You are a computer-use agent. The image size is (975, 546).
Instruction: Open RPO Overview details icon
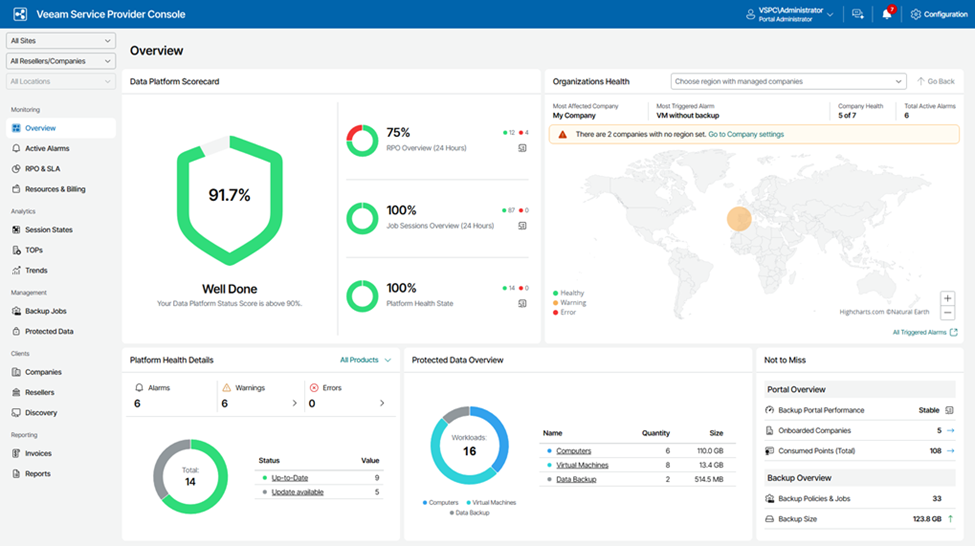pyautogui.click(x=522, y=148)
